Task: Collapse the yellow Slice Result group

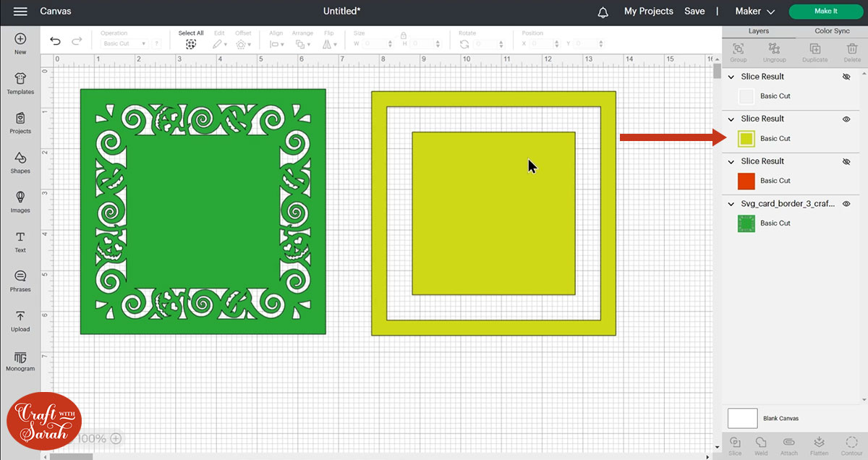Action: (x=732, y=119)
